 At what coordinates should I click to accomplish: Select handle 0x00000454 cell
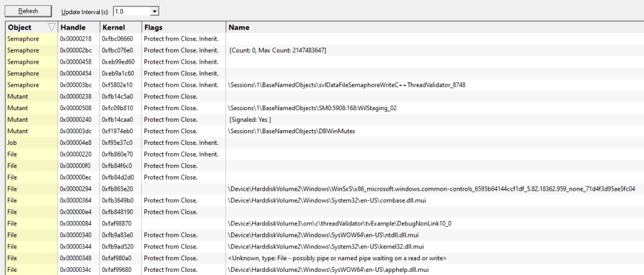(75, 73)
